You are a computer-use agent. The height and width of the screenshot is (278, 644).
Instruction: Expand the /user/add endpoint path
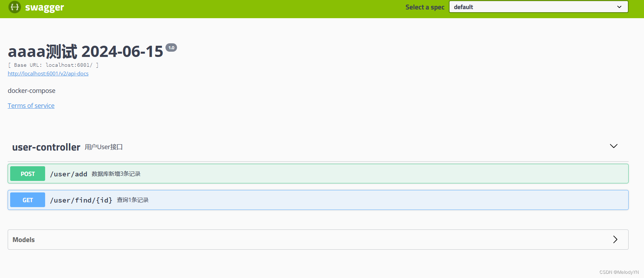coord(69,174)
